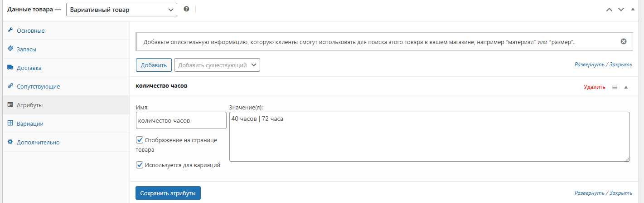Viewport: 644px width, 203px height.
Task: Click the help question mark icon
Action: [x=186, y=9]
